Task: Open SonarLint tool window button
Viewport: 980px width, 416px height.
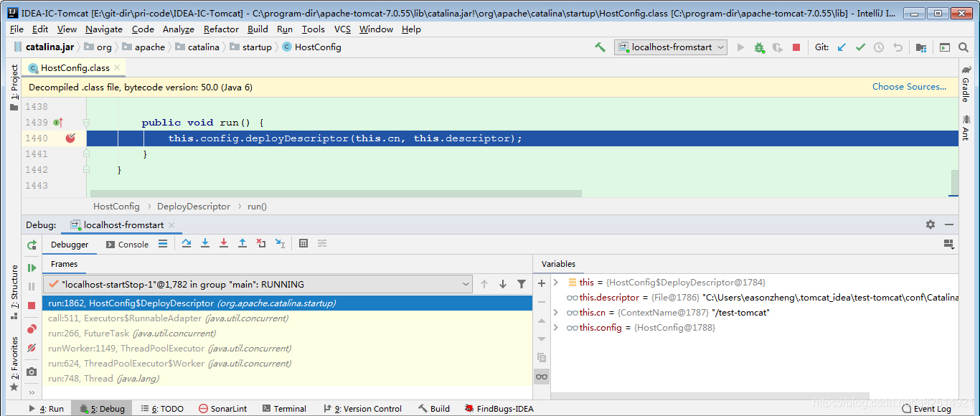Action: (x=223, y=409)
